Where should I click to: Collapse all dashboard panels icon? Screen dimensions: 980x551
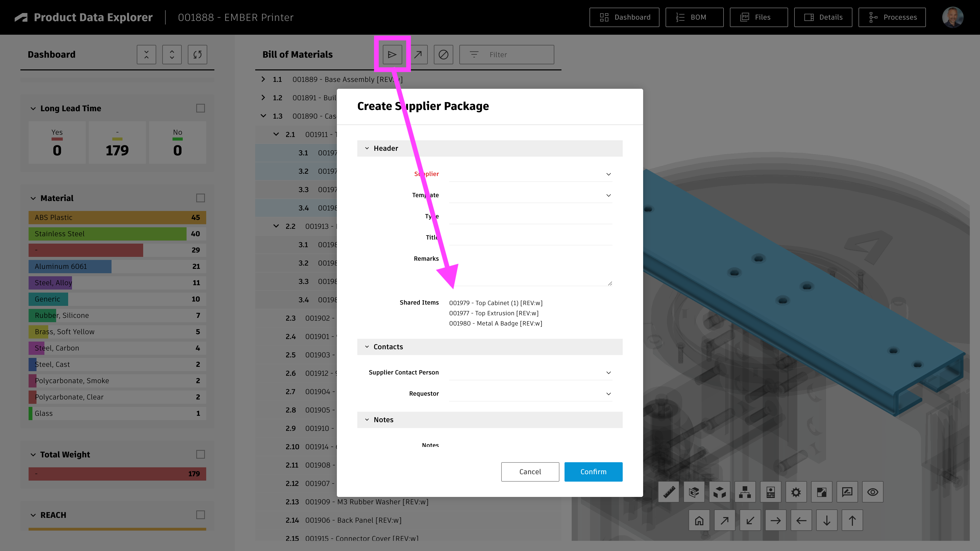[146, 54]
